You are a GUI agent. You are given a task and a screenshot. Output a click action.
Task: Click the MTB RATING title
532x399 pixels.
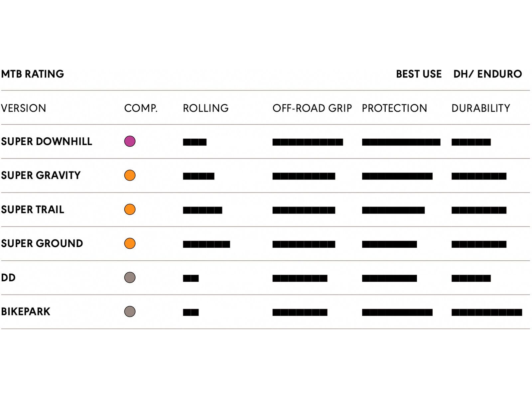click(x=33, y=74)
